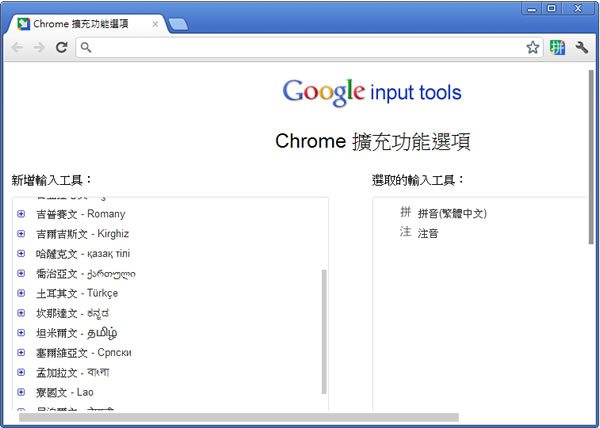Expand the 坎那達文 entry
600x428 pixels.
pyautogui.click(x=21, y=313)
